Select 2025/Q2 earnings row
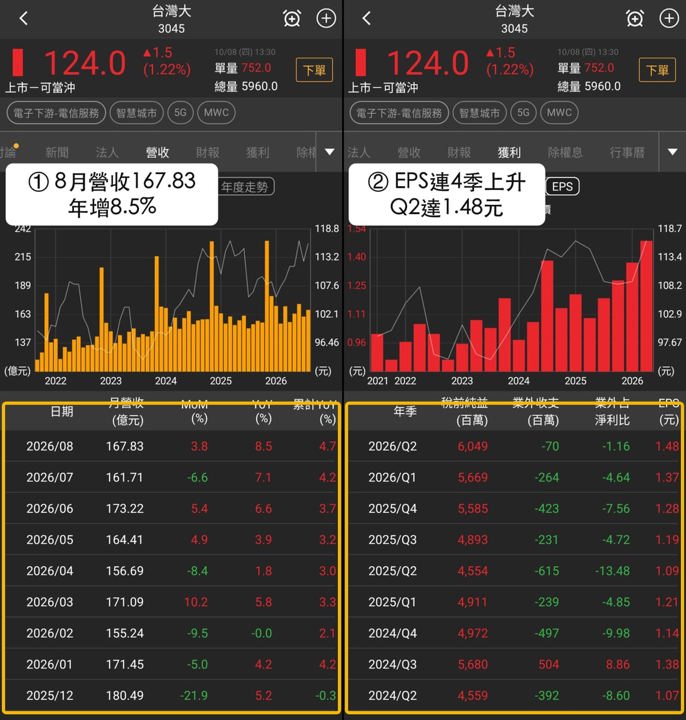The width and height of the screenshot is (686, 720). [514, 571]
